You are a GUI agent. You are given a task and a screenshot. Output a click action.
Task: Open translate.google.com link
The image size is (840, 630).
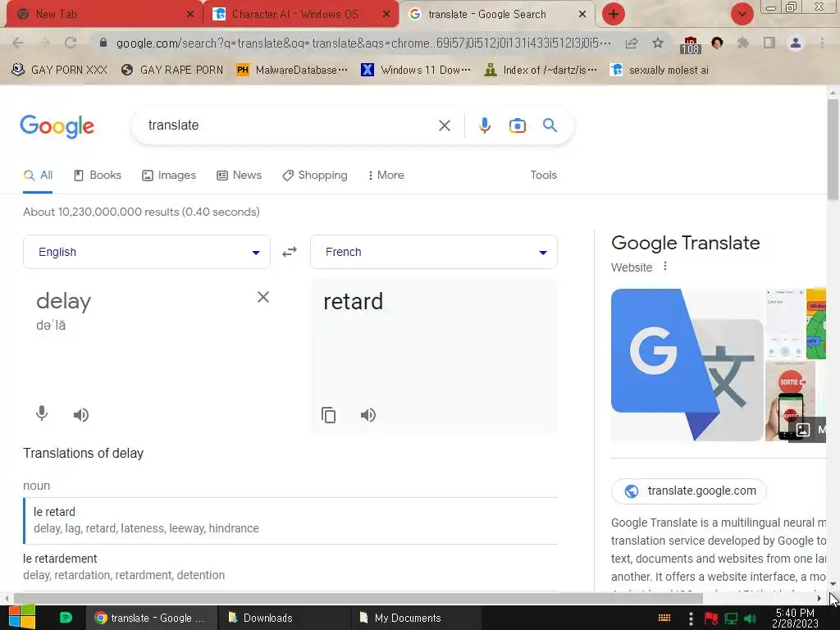689,491
